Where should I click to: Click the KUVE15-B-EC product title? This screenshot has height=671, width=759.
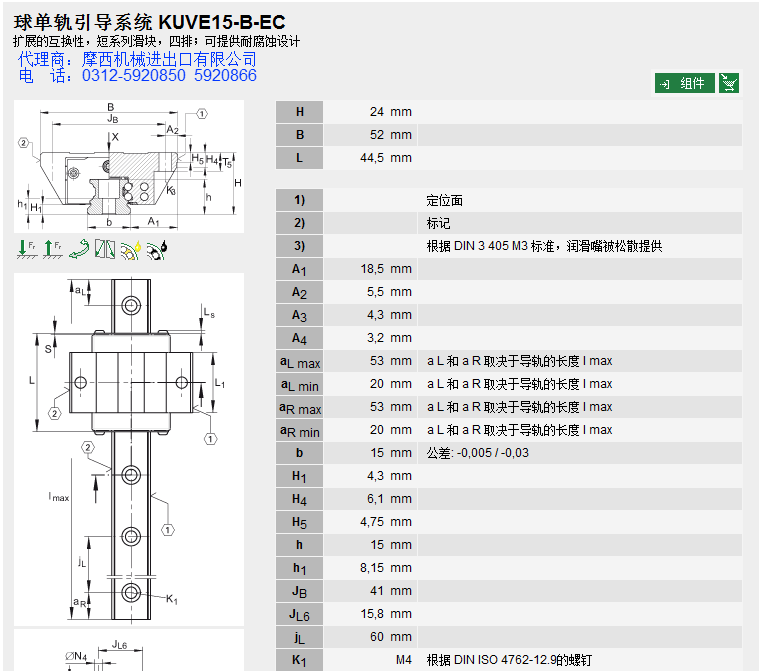click(x=221, y=21)
